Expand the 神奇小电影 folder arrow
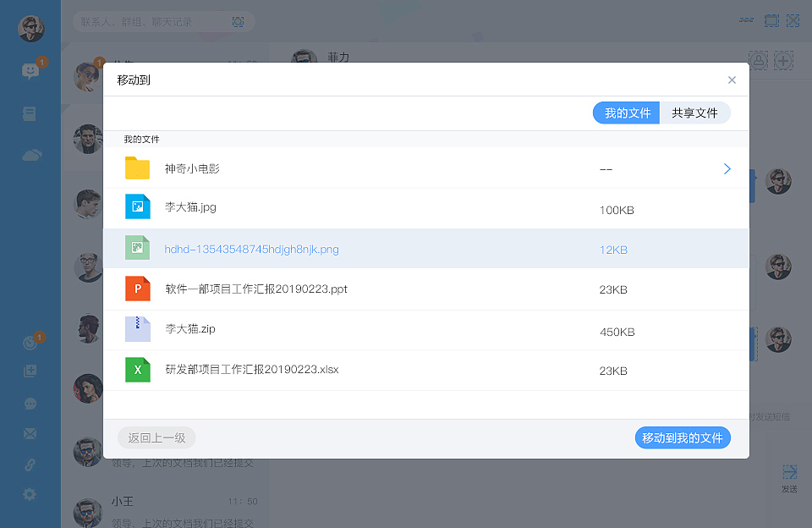This screenshot has height=528, width=812. pos(727,169)
